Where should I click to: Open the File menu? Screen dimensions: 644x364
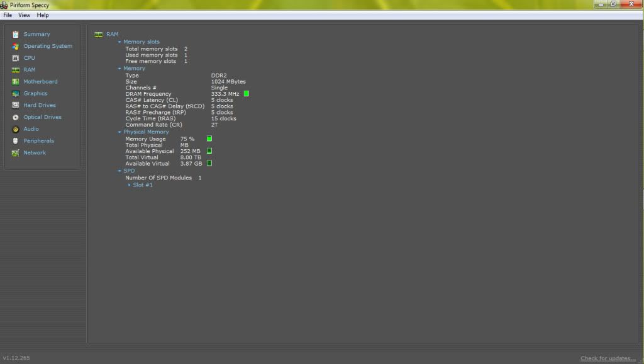[8, 15]
